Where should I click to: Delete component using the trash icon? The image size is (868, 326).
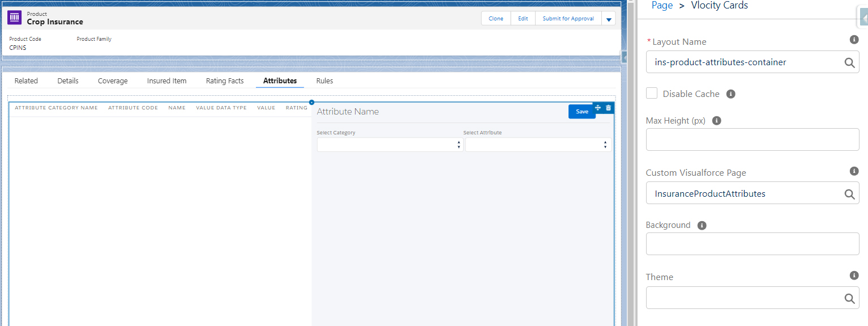608,108
